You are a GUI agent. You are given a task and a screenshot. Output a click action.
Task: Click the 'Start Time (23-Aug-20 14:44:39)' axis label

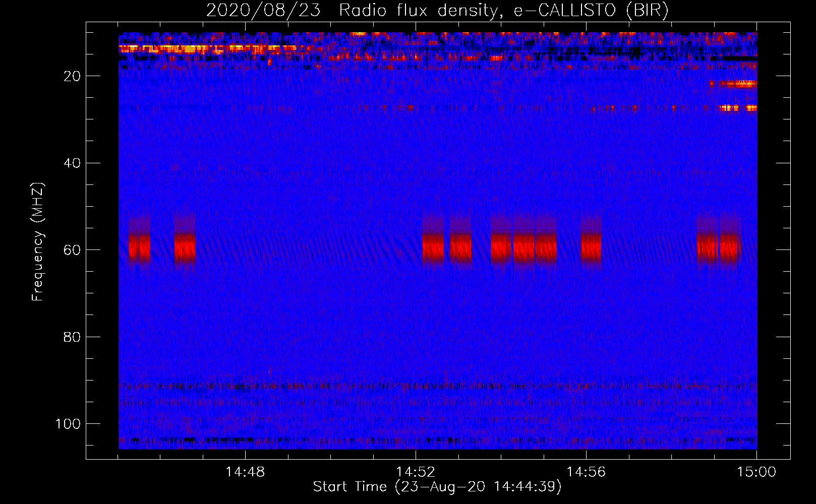click(437, 487)
